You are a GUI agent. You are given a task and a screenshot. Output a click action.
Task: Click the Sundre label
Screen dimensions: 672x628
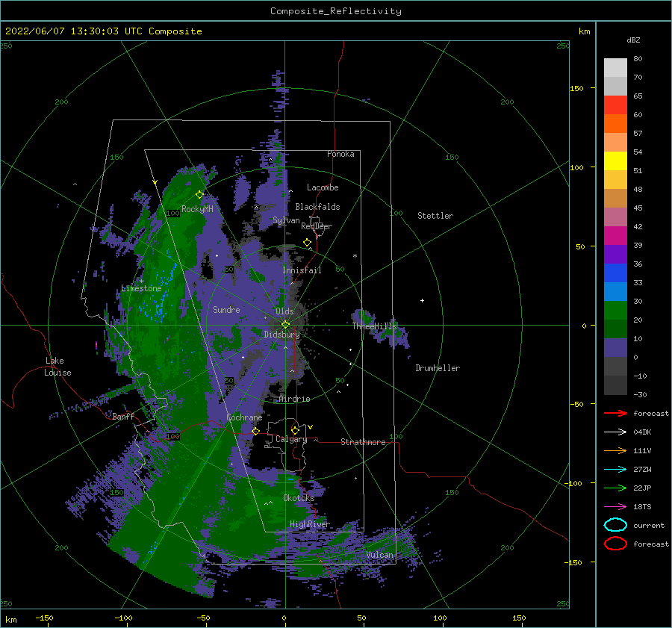click(226, 309)
